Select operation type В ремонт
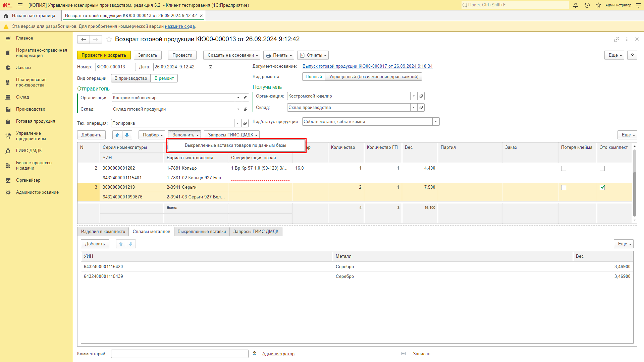644x362 pixels. coord(164,78)
